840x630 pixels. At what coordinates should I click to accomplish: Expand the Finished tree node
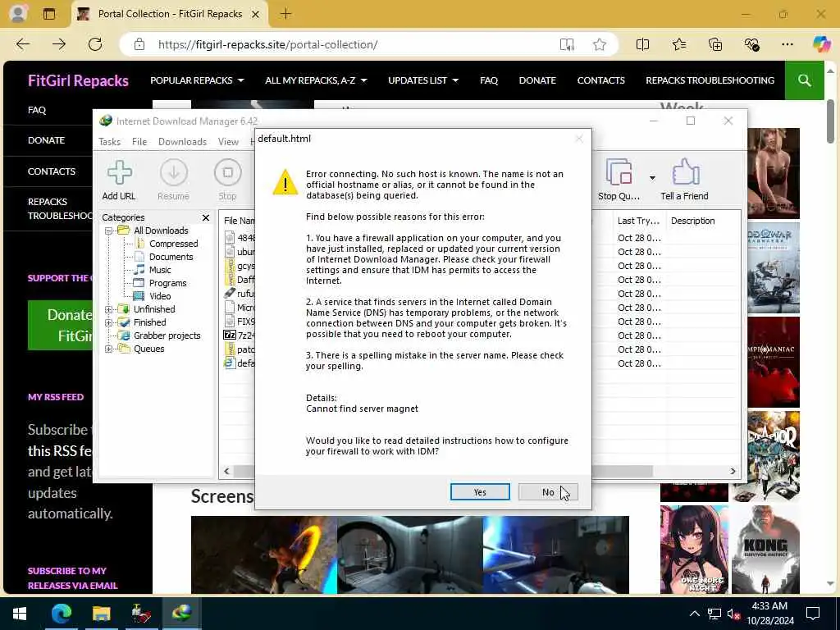[108, 322]
